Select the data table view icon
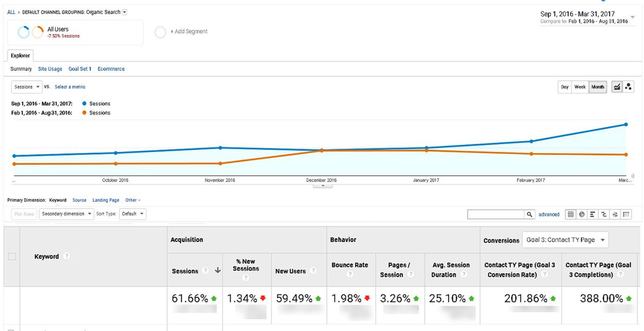Image resolution: width=644 pixels, height=331 pixels. (571, 215)
